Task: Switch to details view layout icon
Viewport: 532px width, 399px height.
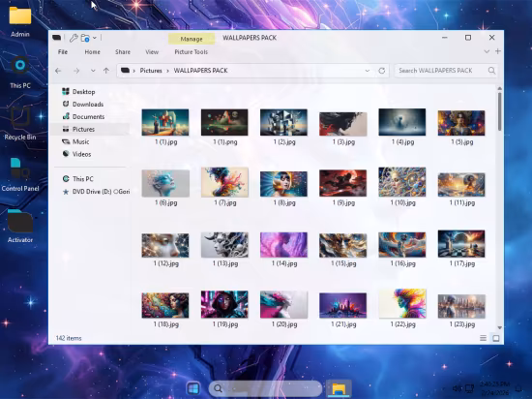Action: pyautogui.click(x=483, y=338)
